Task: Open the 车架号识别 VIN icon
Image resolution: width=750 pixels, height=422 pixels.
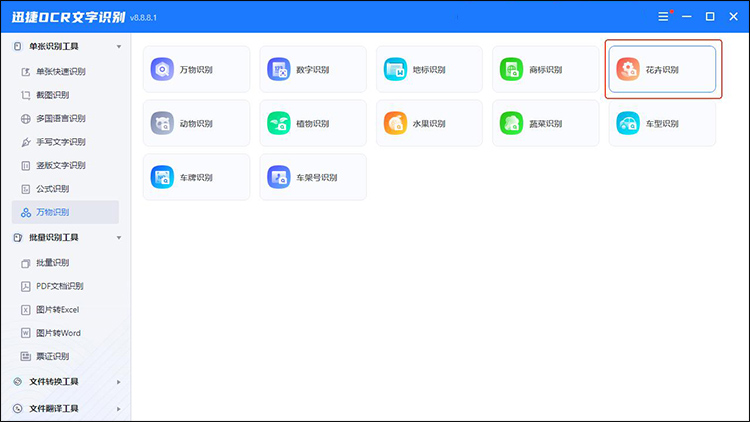Action: (278, 177)
